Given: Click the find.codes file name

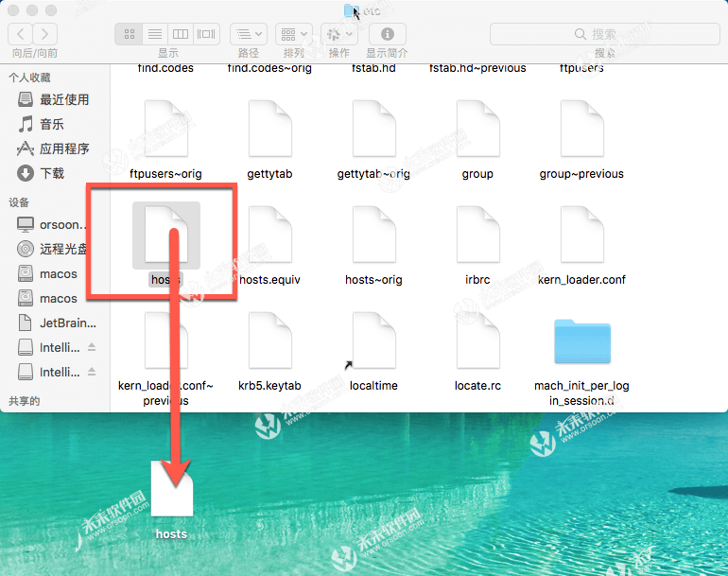Looking at the screenshot, I should [165, 68].
